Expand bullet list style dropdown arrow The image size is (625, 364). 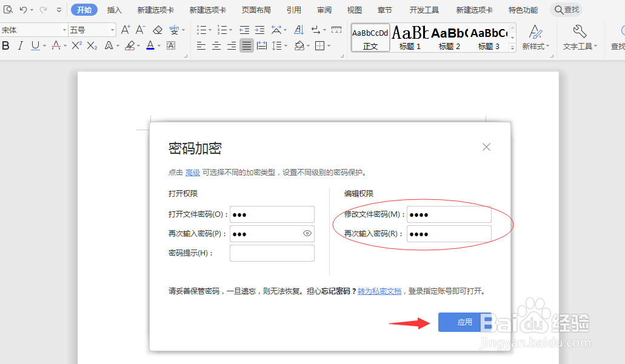[210, 30]
